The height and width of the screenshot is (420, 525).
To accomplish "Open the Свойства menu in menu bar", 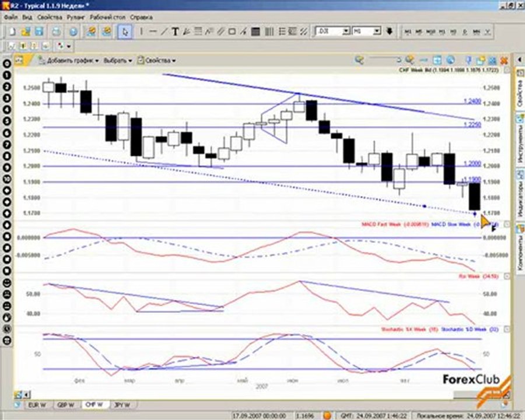I will click(x=50, y=17).
